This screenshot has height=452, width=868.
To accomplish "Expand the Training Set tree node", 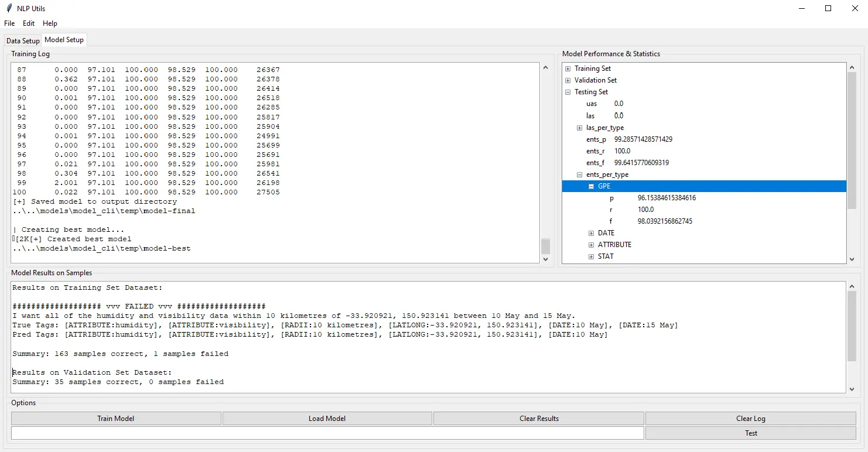I will pos(567,69).
